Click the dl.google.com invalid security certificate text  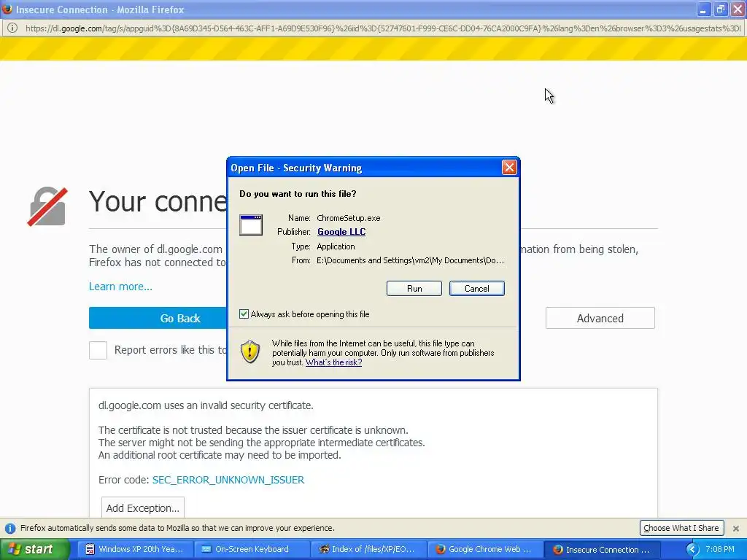(x=206, y=405)
